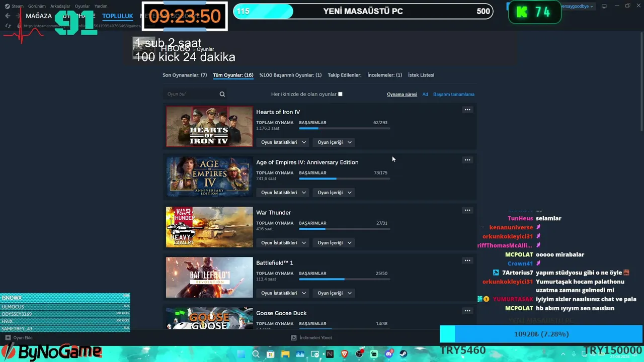Open File Explorer from the taskbar
The width and height of the screenshot is (644, 362).
[285, 354]
